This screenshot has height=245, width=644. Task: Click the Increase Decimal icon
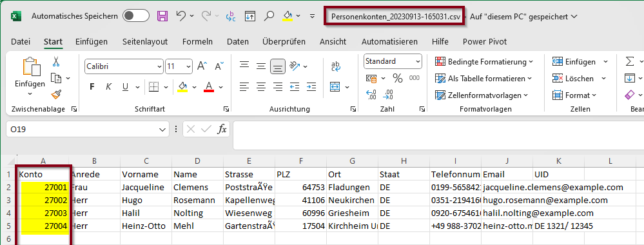click(371, 95)
